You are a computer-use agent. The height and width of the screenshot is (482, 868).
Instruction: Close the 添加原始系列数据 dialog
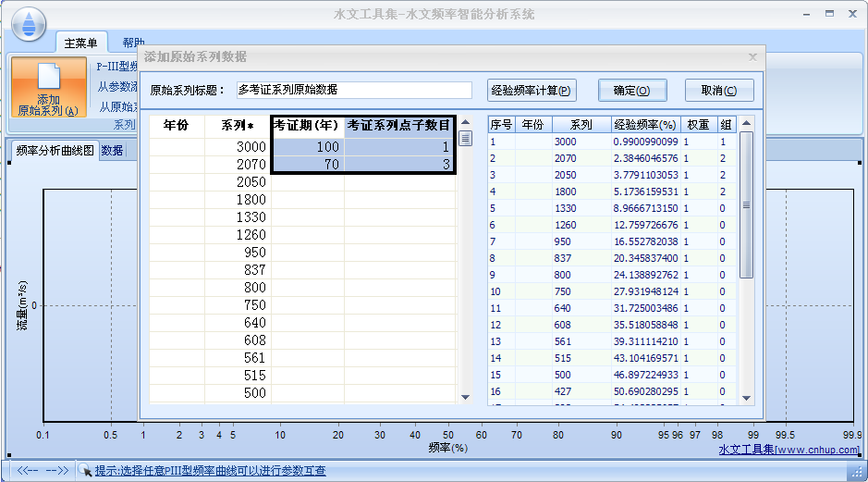pos(752,57)
